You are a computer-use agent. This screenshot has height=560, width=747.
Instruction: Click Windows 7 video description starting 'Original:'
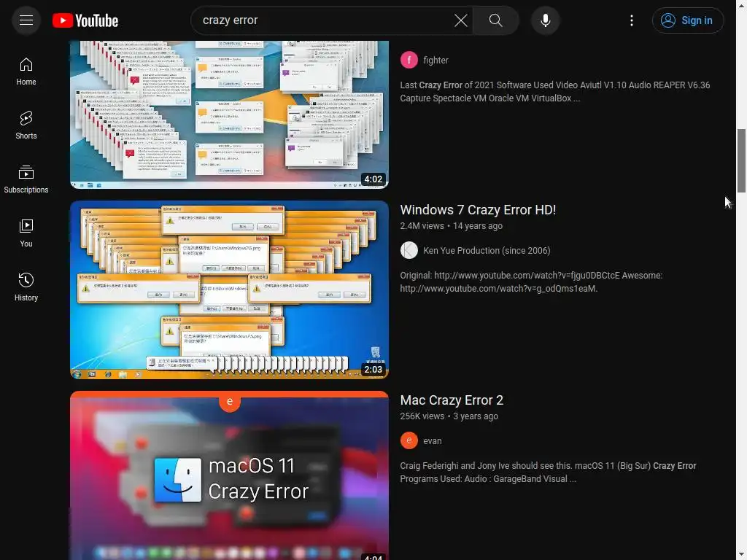(531, 282)
